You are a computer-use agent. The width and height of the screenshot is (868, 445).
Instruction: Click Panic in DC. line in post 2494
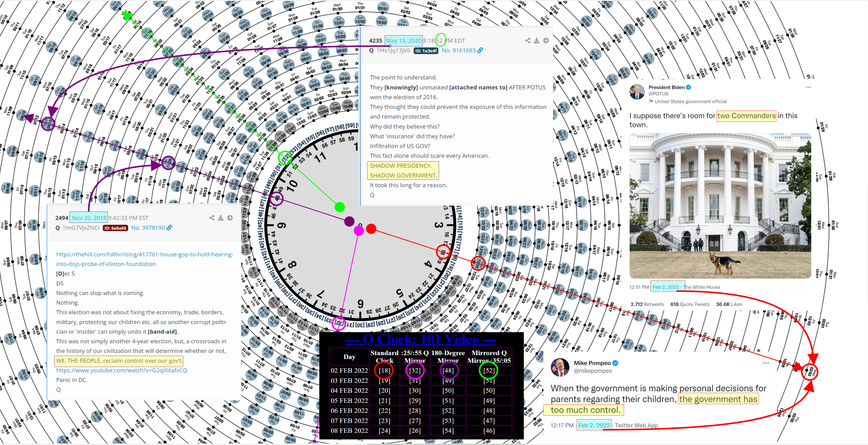click(x=72, y=380)
